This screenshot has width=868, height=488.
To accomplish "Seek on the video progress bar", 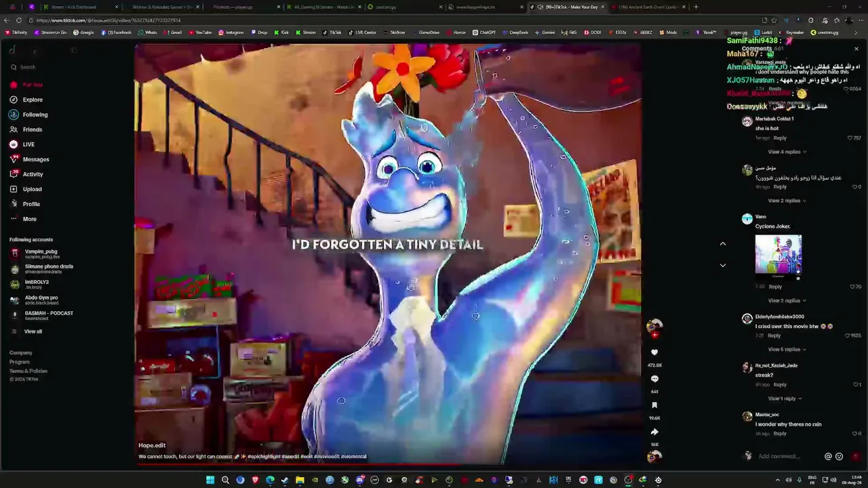I will 388,465.
